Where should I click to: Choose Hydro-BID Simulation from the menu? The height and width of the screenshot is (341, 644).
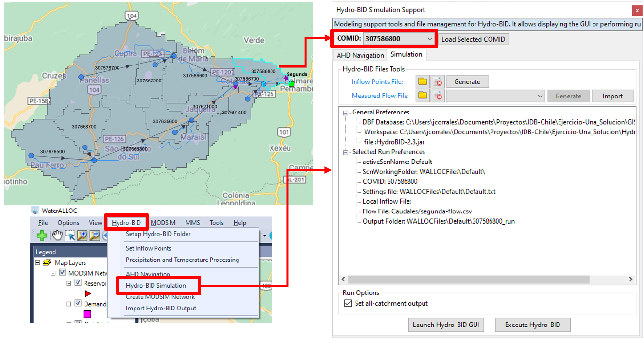155,286
